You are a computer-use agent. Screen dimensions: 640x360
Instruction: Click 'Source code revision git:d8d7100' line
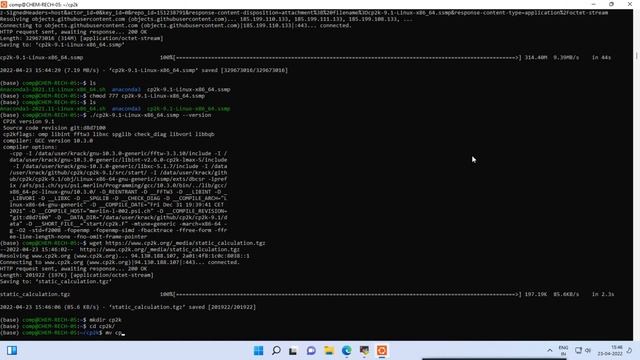point(54,128)
